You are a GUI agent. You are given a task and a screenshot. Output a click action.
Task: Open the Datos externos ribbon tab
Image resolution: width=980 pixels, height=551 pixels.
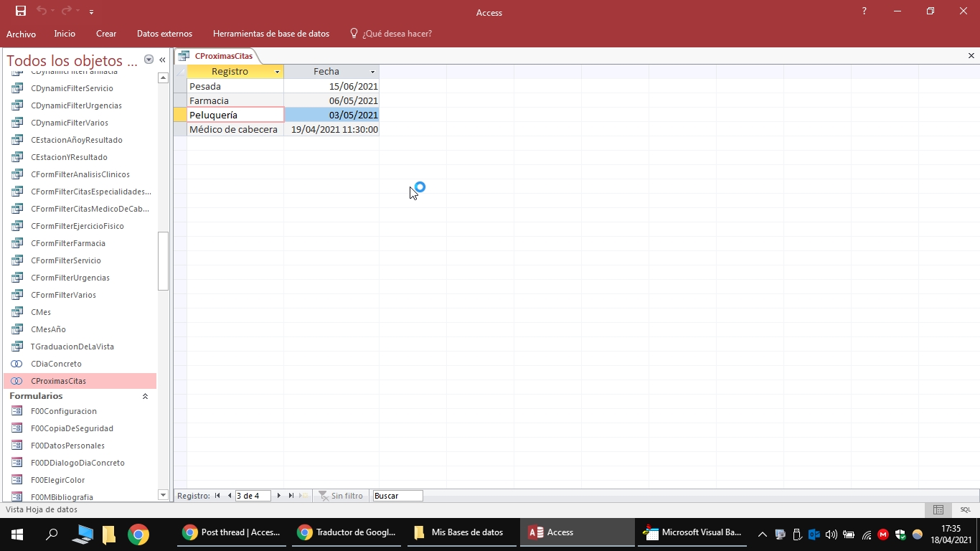click(164, 34)
